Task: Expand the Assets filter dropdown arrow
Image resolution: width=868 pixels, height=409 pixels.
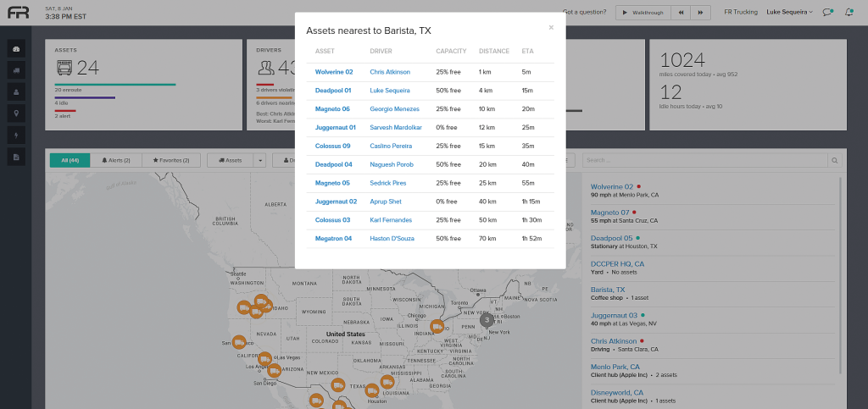Action: pos(259,160)
